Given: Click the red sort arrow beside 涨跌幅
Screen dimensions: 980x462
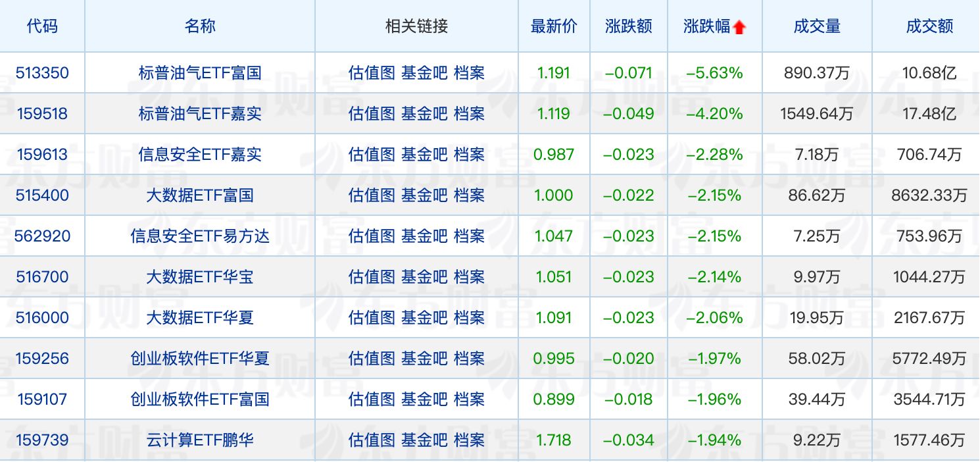Looking at the screenshot, I should [x=739, y=25].
